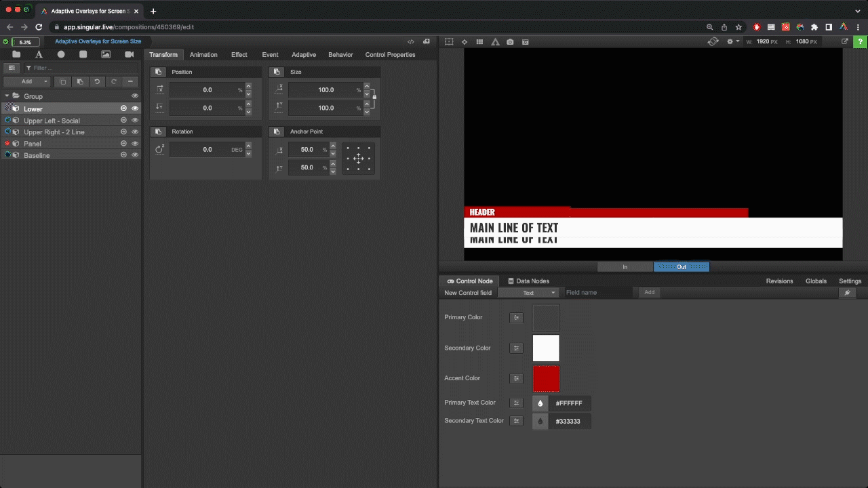Click the video camera widget icon
Screen dimensions: 868x488
point(129,54)
